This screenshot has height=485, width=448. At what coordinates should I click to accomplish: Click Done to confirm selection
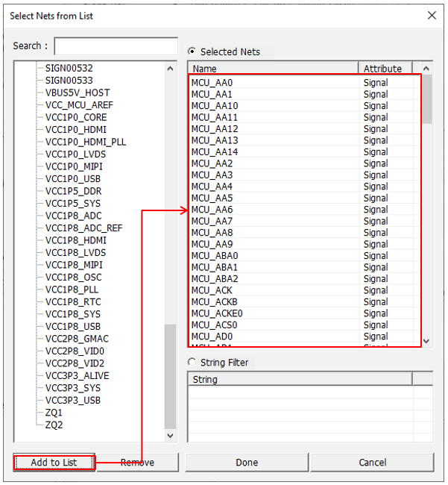click(246, 463)
